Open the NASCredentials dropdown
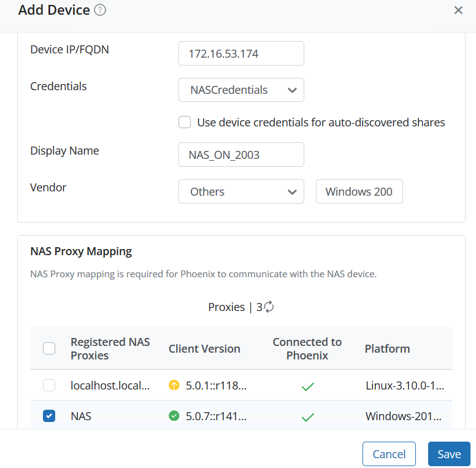The height and width of the screenshot is (468, 476). click(x=241, y=90)
